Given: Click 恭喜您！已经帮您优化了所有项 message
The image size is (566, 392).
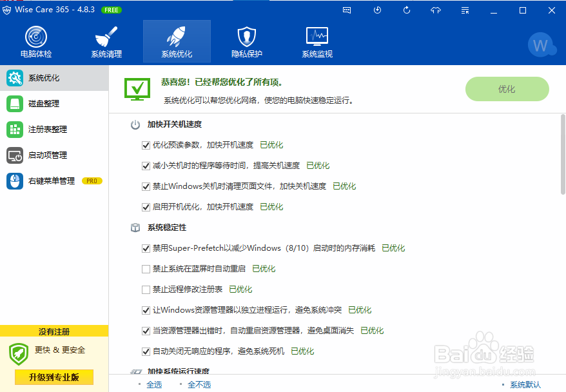Looking at the screenshot, I should (222, 83).
